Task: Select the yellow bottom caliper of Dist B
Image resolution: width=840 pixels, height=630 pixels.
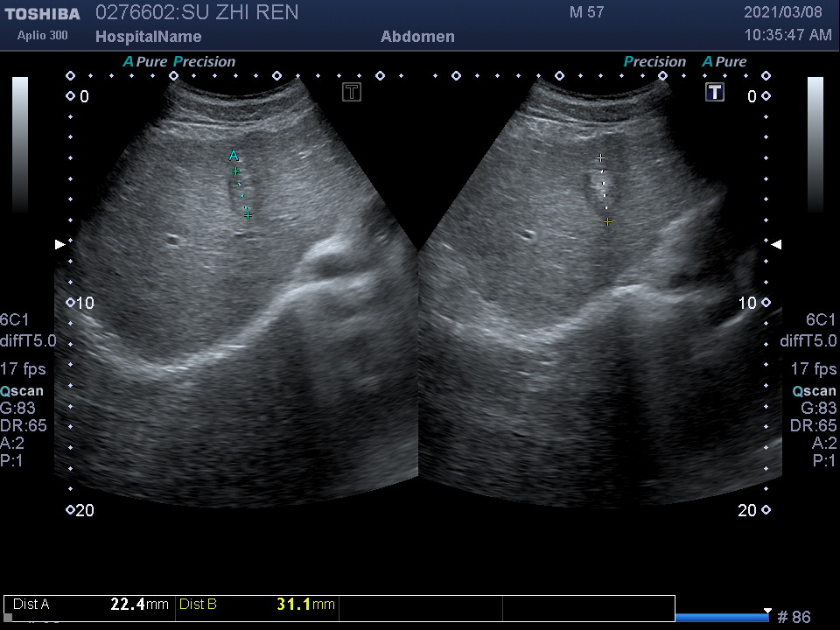Action: tap(607, 222)
